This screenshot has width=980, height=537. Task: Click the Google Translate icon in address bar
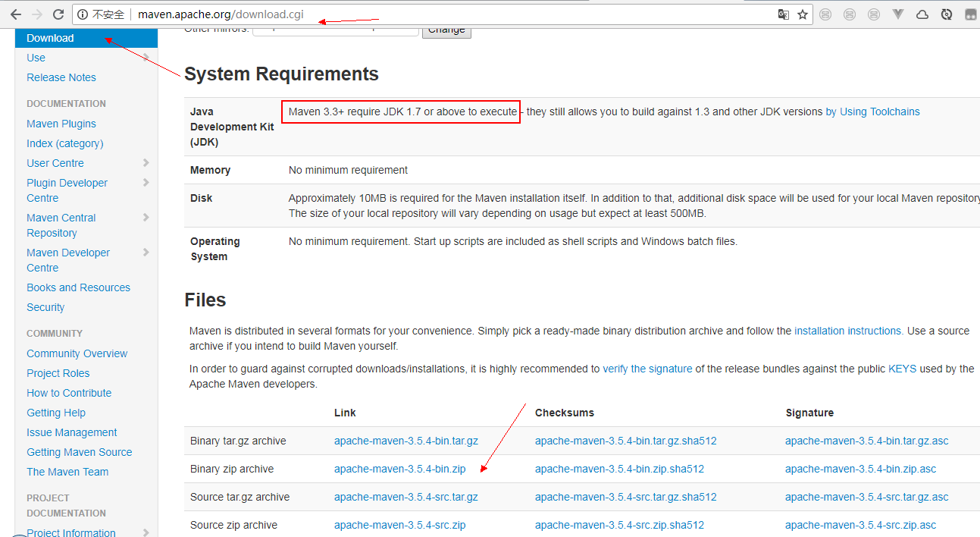point(784,14)
